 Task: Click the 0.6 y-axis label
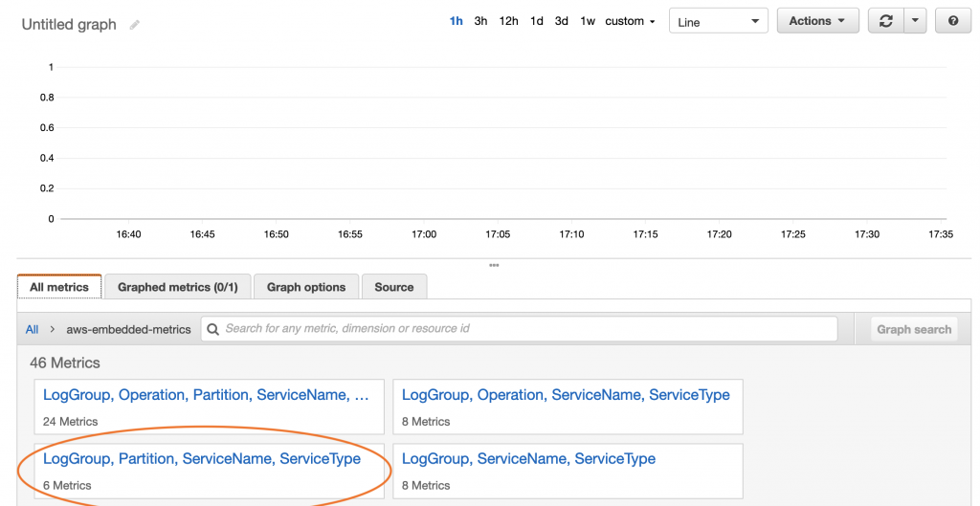pyautogui.click(x=48, y=127)
